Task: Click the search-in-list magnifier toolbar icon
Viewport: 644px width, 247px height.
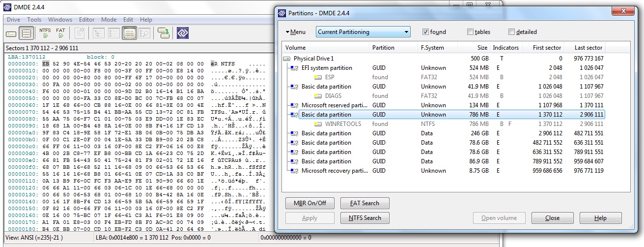Action: [144, 33]
